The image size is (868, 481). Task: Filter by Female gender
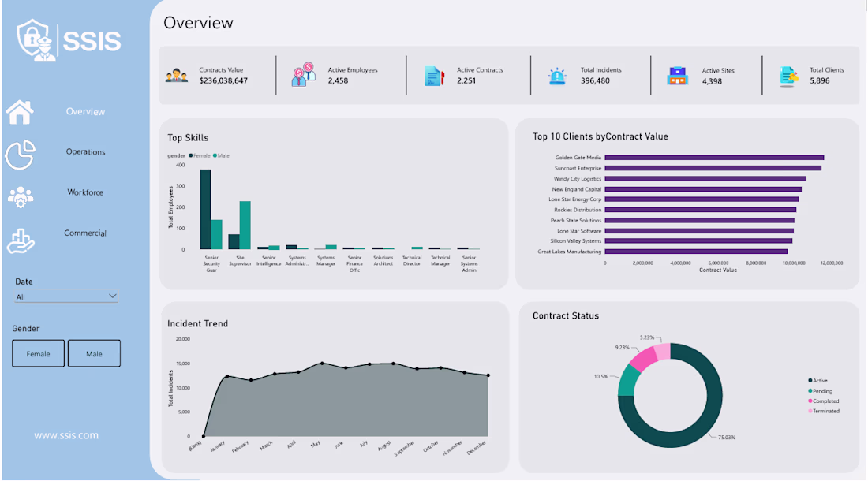pos(38,353)
